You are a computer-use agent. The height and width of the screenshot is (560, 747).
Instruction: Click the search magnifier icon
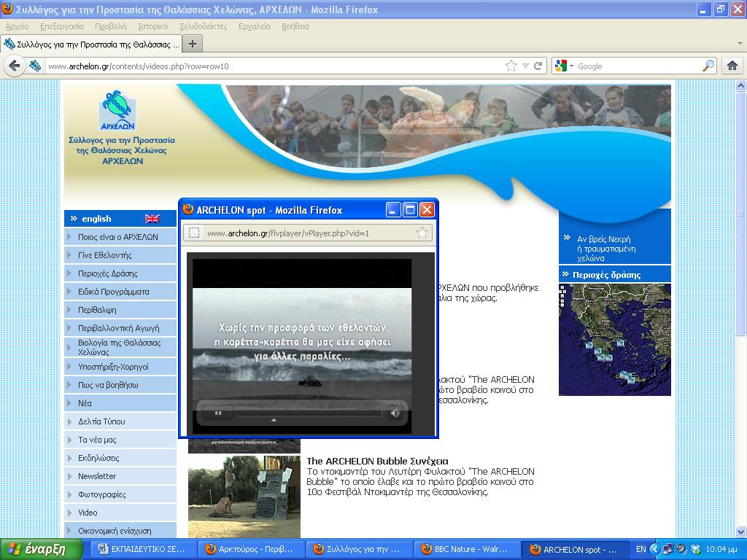point(708,66)
